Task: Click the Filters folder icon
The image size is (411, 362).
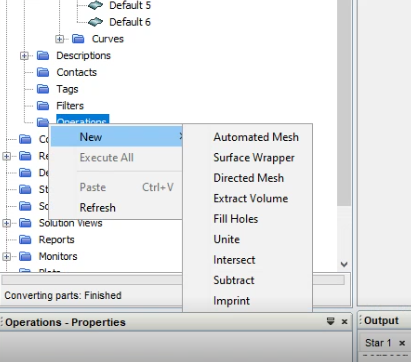Action: (x=43, y=105)
